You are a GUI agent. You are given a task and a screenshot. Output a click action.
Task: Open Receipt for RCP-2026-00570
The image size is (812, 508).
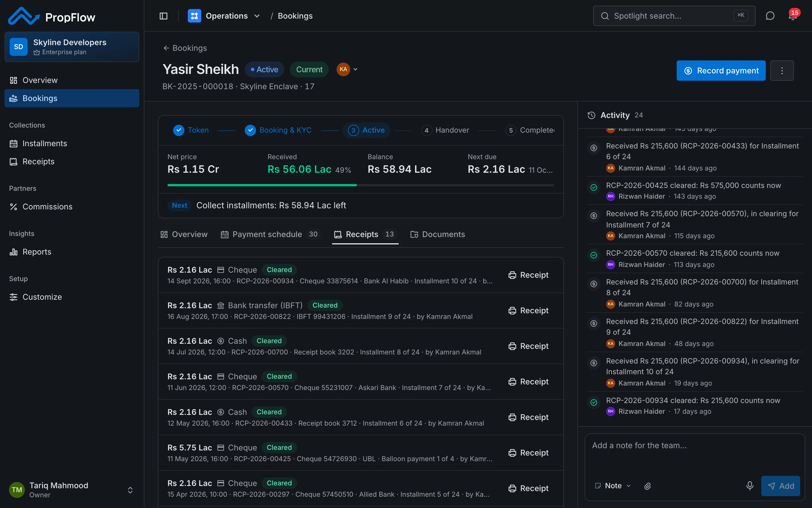[x=528, y=382]
